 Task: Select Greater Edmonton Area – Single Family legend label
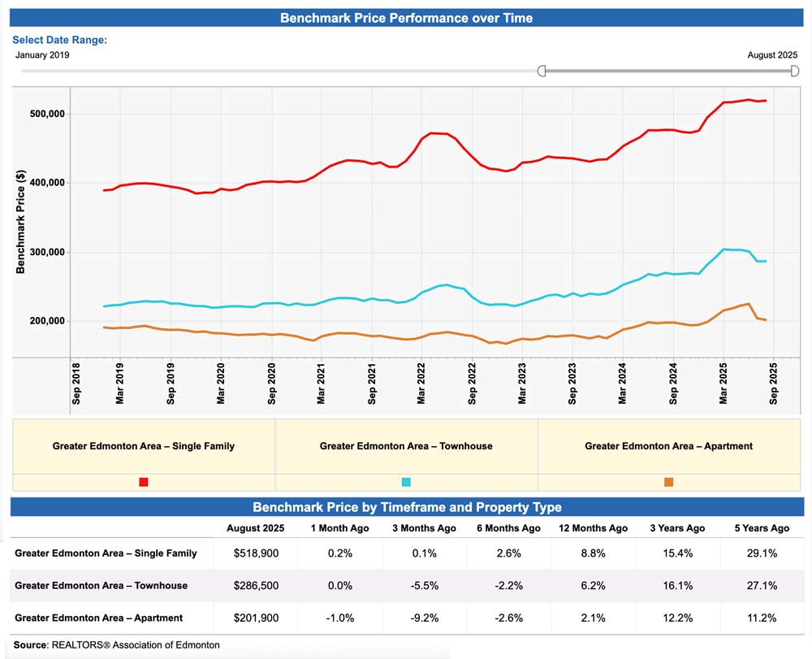tap(144, 446)
